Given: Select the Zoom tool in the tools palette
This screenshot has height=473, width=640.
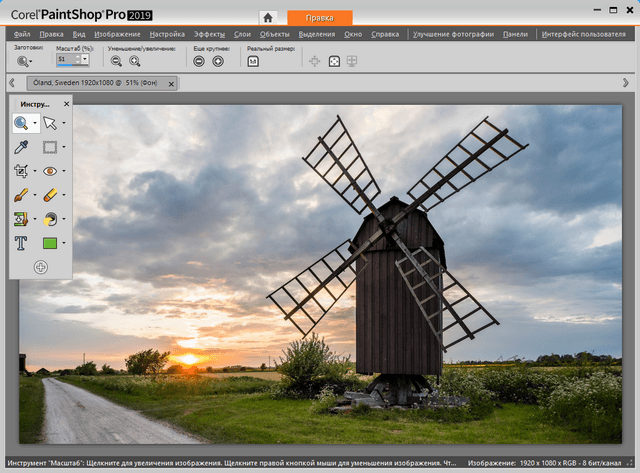Looking at the screenshot, I should (x=21, y=123).
